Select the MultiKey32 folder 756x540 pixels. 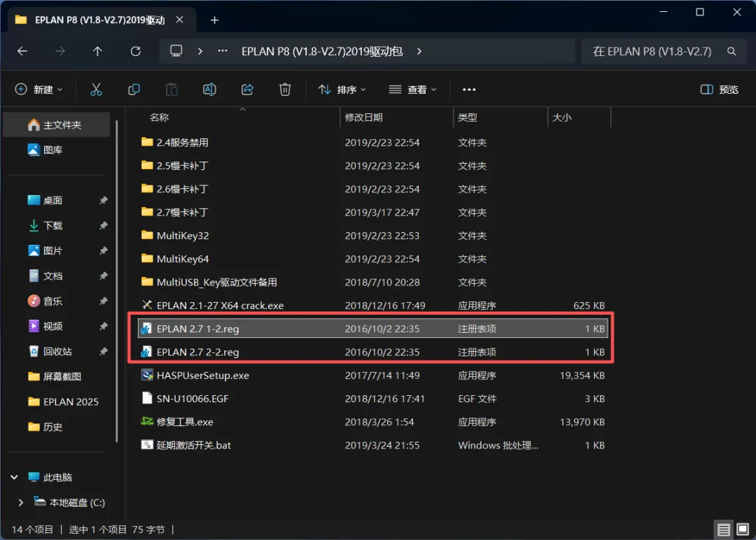pyautogui.click(x=372, y=236)
